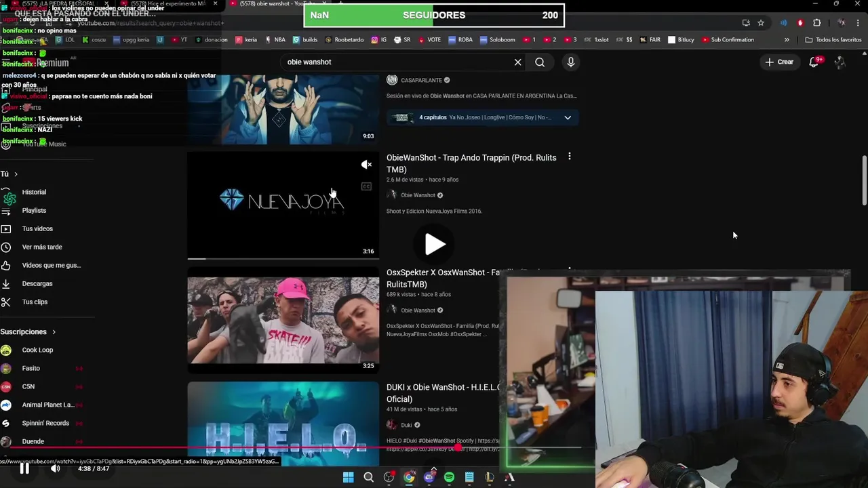The image size is (868, 488).
Task: Open the 'Trap Ando Trappin' video title
Action: pos(471,163)
